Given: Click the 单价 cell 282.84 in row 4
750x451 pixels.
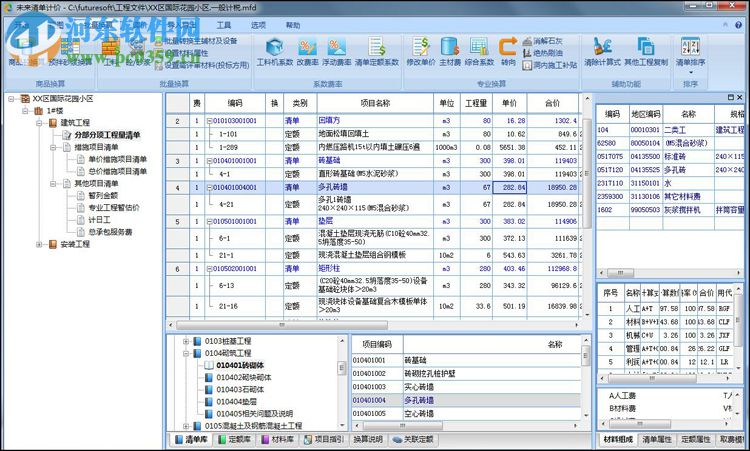Looking at the screenshot, I should click(510, 187).
